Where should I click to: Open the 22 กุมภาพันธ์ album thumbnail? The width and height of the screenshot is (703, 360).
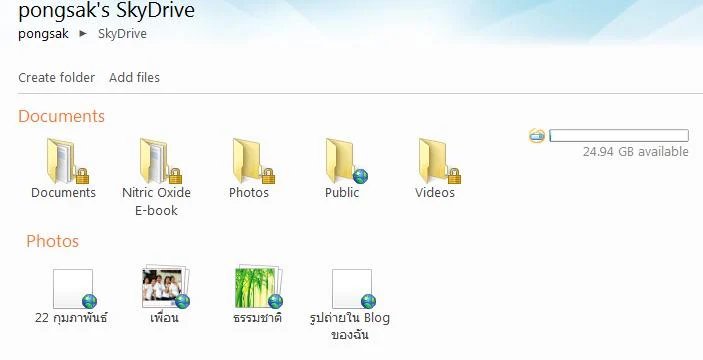point(74,289)
